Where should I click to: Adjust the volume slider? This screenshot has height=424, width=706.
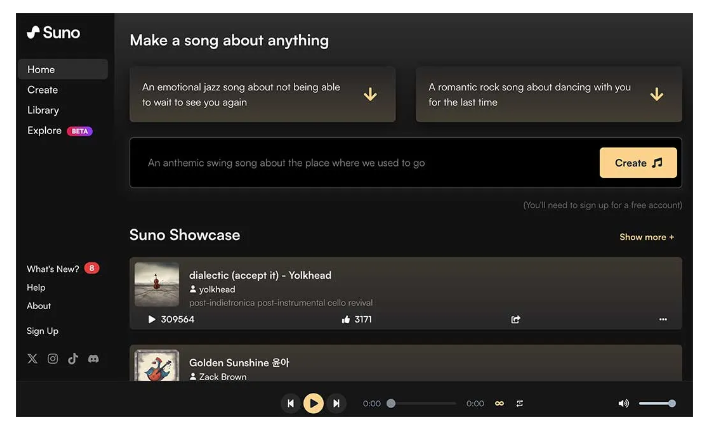click(657, 403)
